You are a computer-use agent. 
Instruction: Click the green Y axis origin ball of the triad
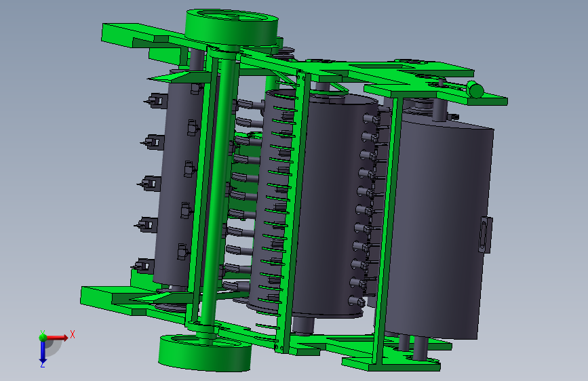click(x=43, y=337)
